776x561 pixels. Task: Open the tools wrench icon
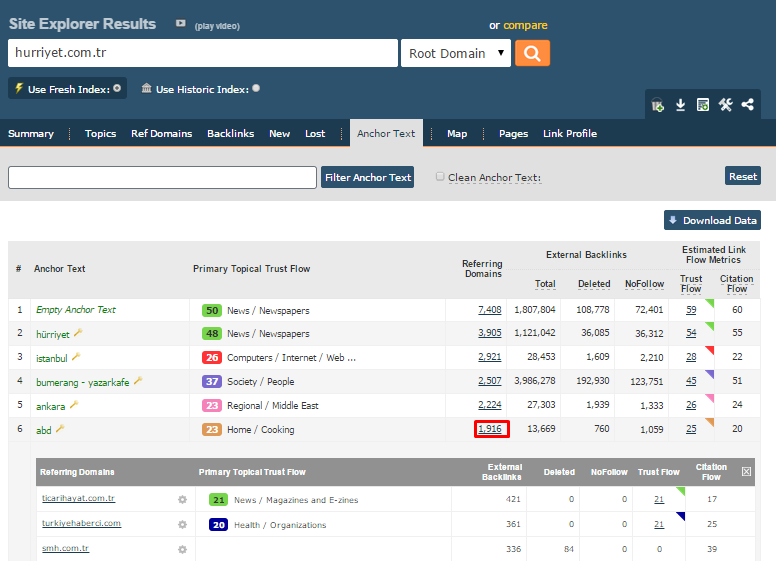[x=726, y=105]
